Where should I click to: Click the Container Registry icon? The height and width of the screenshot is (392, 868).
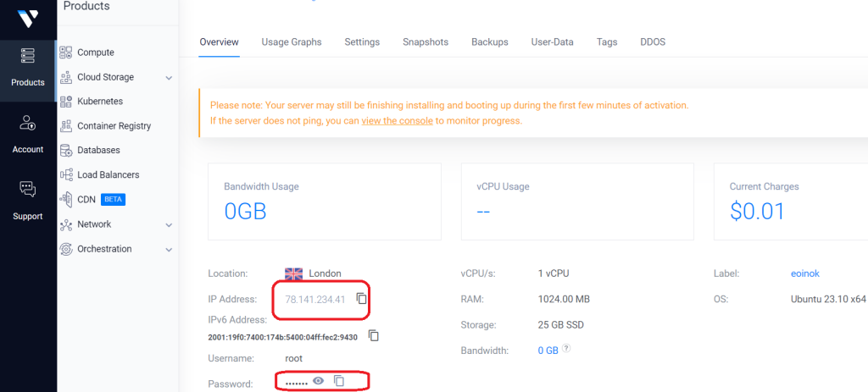click(x=66, y=125)
